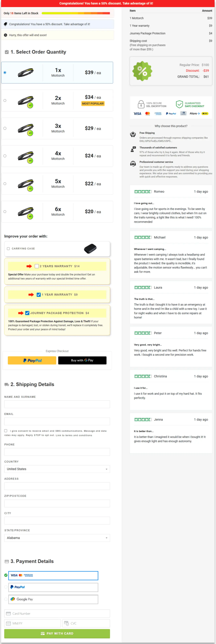Image resolution: width=216 pixels, height=644 pixels.
Task: Enable the 2 Years Warranty checkbox
Action: pyautogui.click(x=37, y=266)
